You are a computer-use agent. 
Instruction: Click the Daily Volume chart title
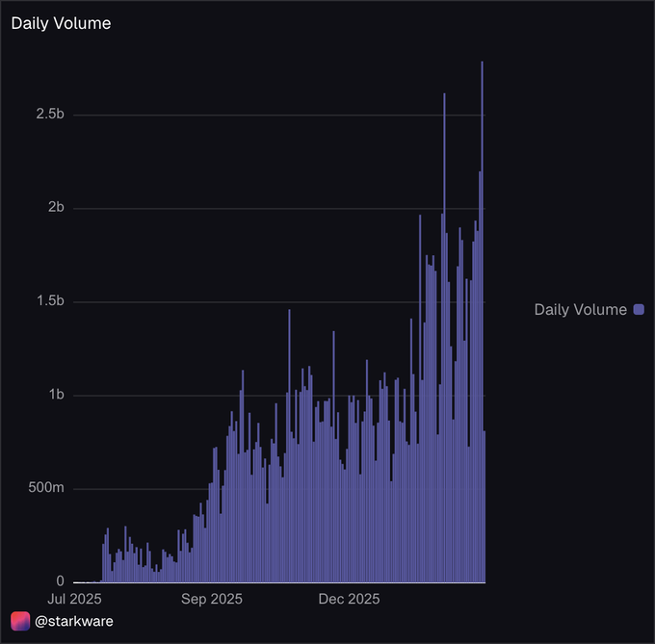61,23
